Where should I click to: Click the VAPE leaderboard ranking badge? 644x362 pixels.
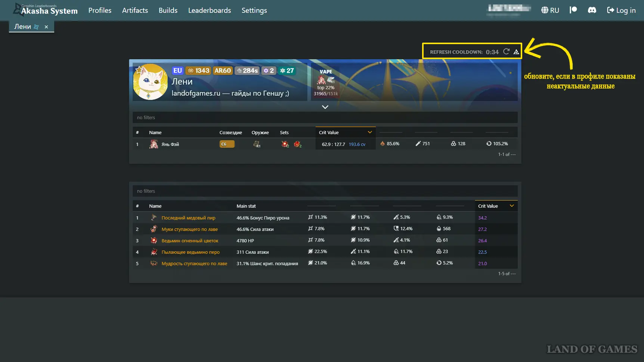[326, 82]
